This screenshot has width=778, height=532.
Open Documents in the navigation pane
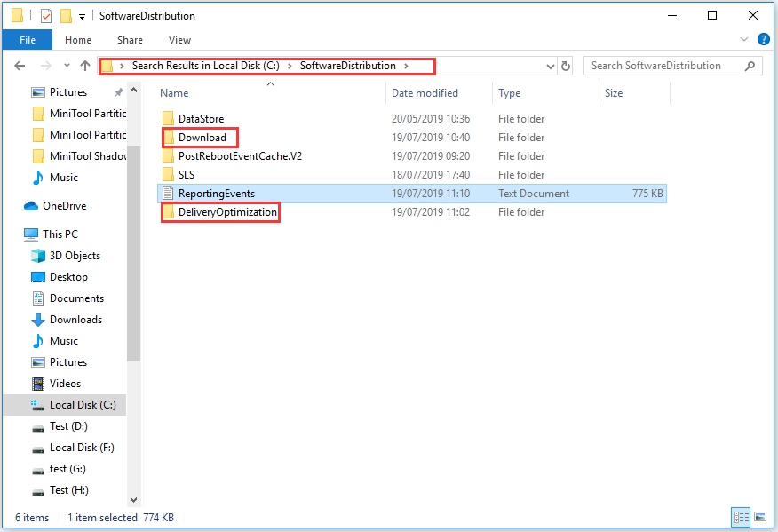tap(76, 298)
